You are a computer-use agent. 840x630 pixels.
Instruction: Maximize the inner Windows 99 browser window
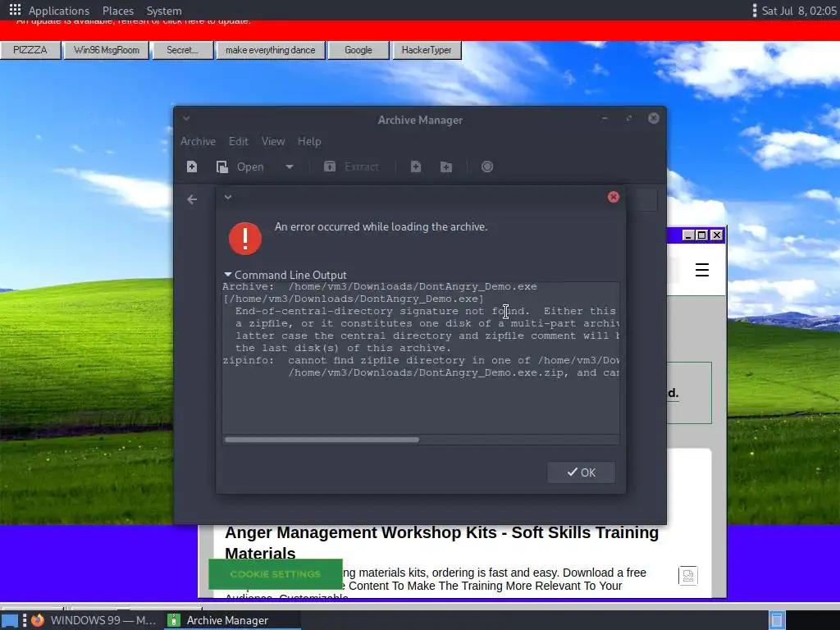click(x=702, y=235)
